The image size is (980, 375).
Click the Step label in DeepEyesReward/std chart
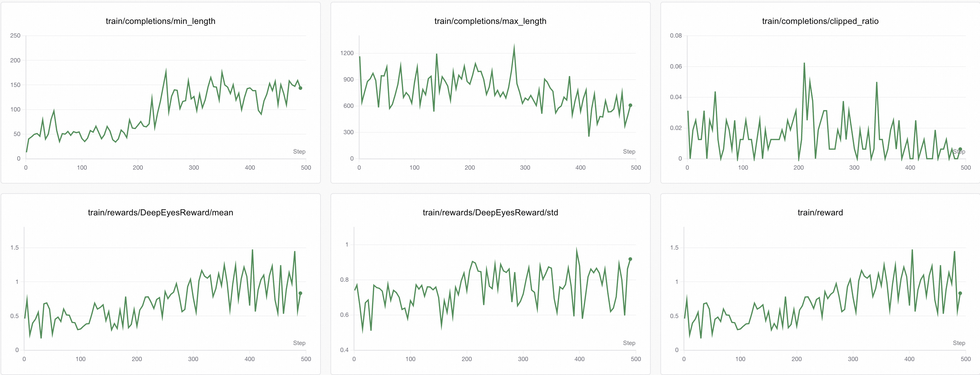629,343
